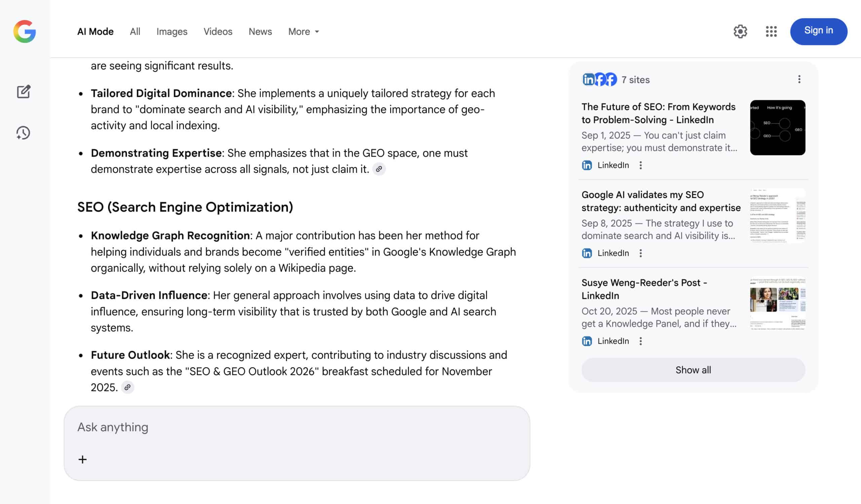Click the SEO GEO black thumbnail image
Image resolution: width=861 pixels, height=504 pixels.
777,128
